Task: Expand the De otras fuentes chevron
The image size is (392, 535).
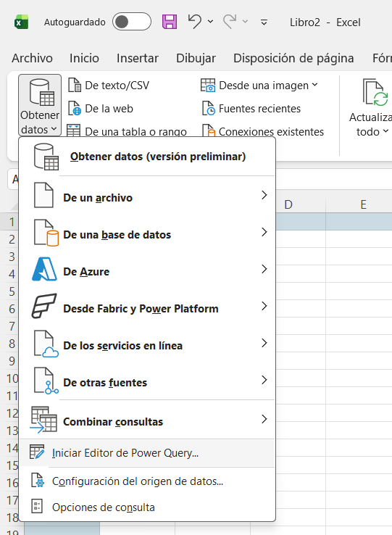Action: tap(264, 380)
